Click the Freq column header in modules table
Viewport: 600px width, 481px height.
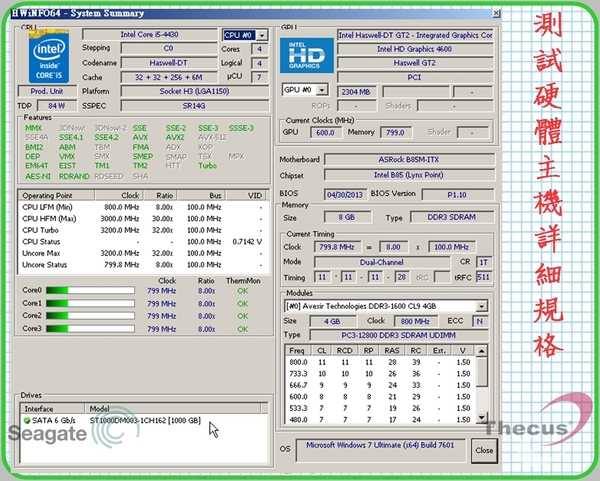[x=299, y=351]
